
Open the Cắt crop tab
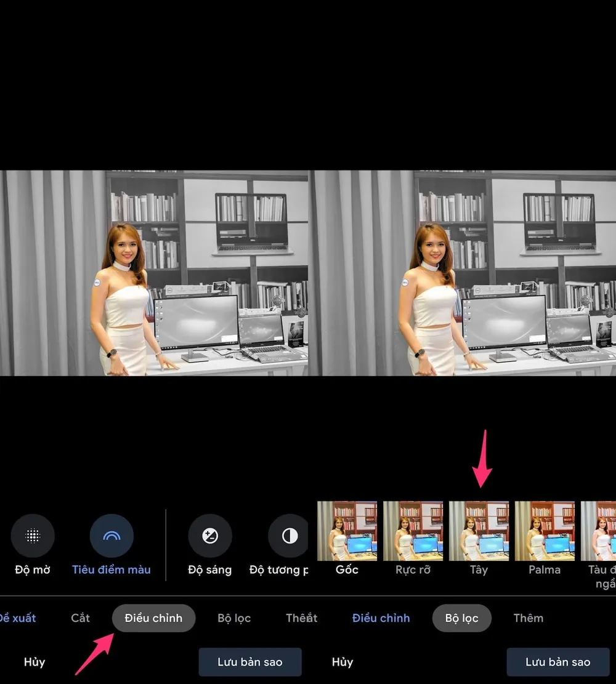point(80,618)
